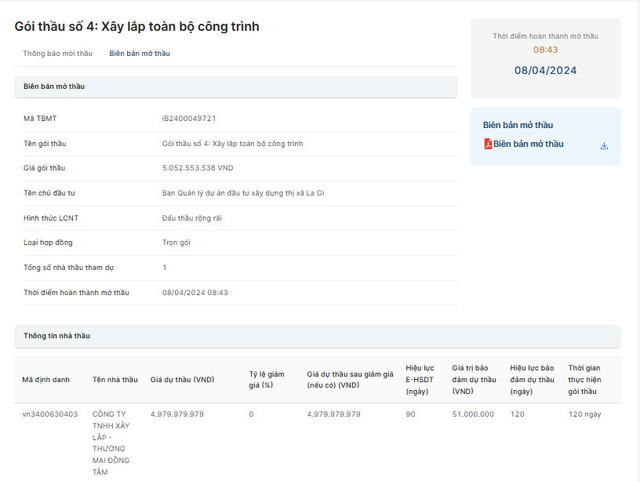Screen dimensions: 640x482
Task: Click the Giá trị bảo đảm dự thầu header
Action: [474, 380]
